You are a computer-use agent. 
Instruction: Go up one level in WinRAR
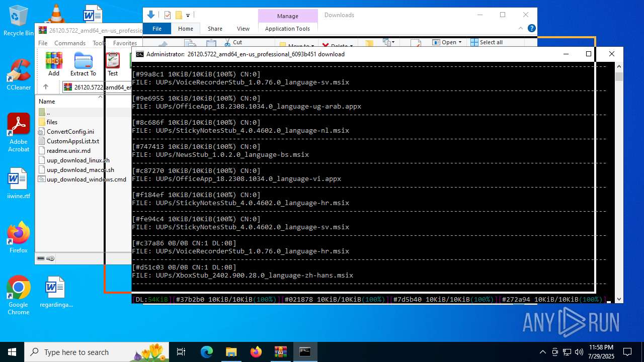click(45, 87)
